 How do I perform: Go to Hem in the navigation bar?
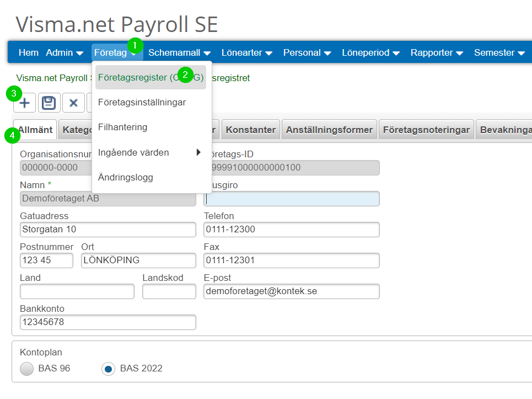coord(29,52)
